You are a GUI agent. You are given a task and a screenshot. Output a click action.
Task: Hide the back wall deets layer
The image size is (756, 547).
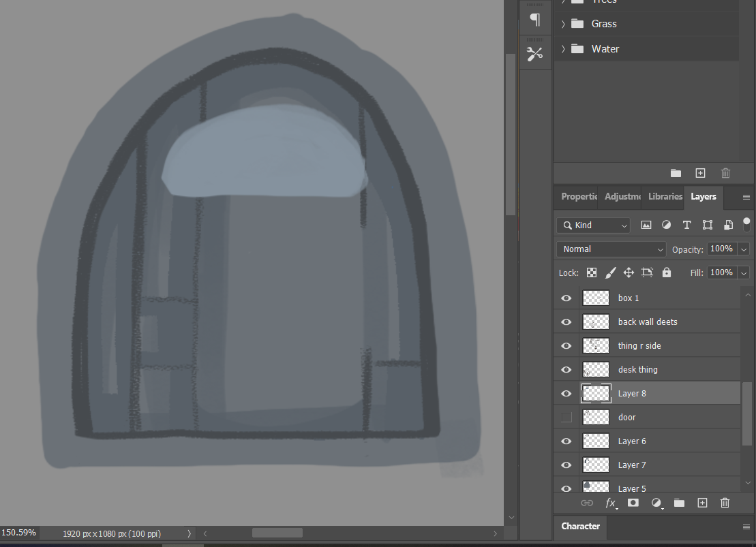coord(566,322)
